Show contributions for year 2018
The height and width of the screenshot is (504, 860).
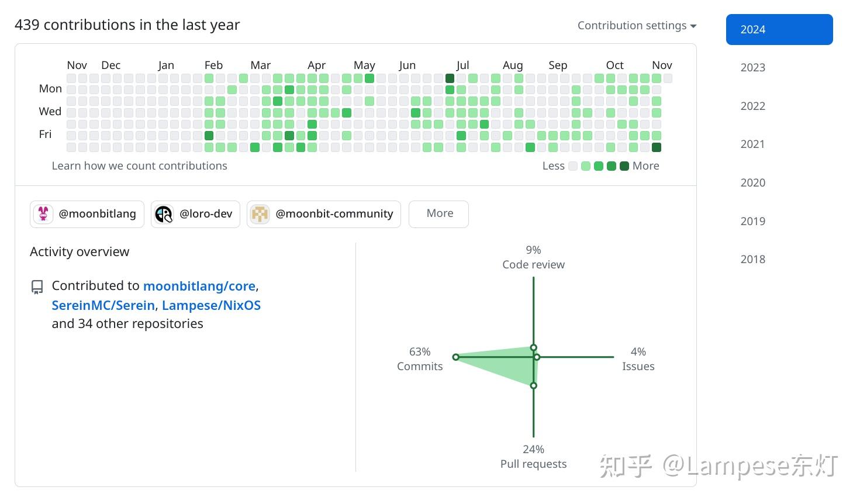pos(752,260)
